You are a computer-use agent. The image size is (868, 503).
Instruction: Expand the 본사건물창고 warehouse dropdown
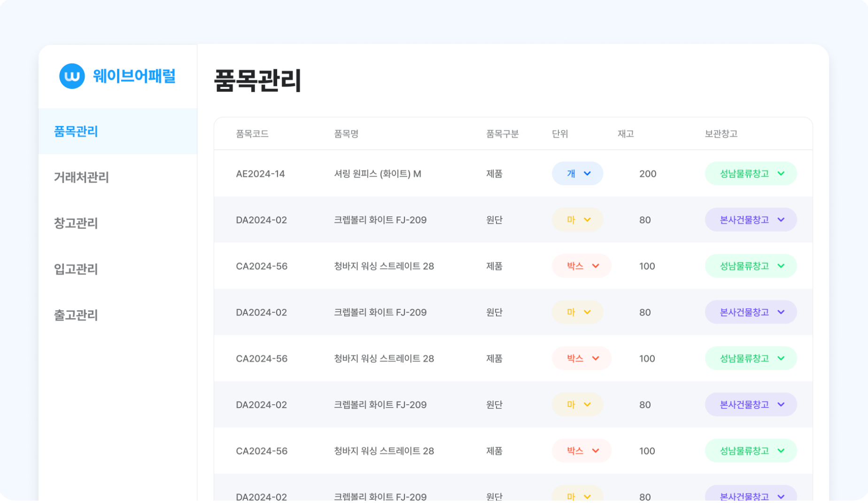point(750,220)
